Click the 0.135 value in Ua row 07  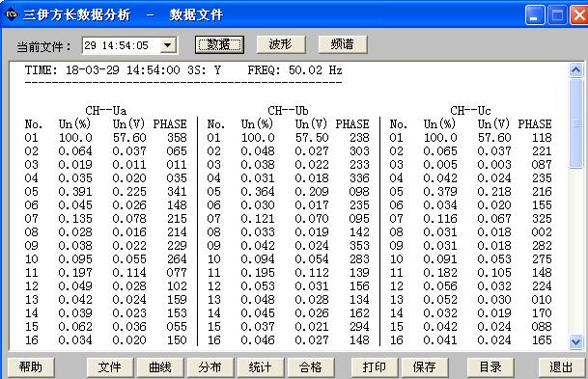point(75,219)
